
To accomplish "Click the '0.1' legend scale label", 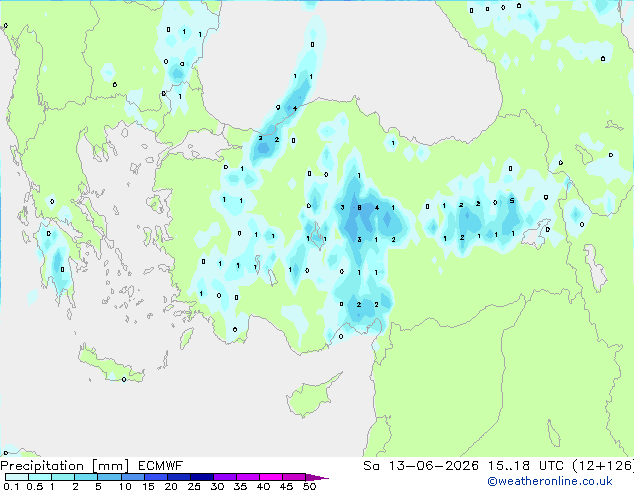I will tap(11, 486).
